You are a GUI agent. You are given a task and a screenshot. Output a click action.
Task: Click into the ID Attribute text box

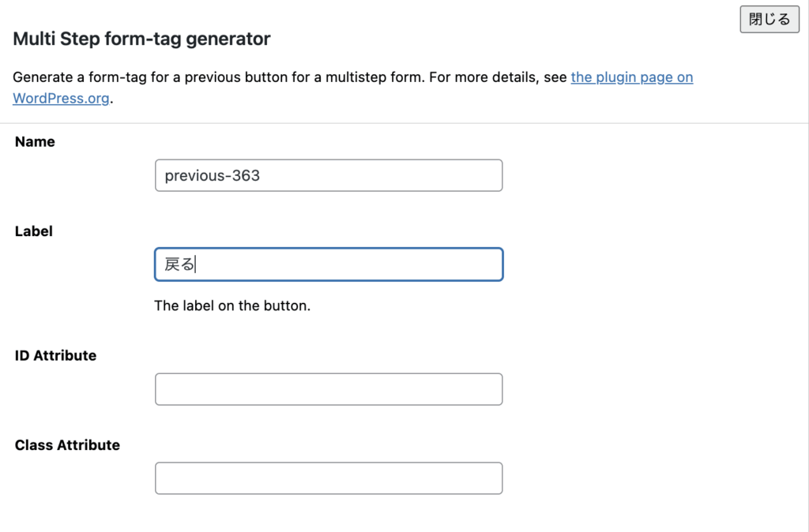pyautogui.click(x=328, y=389)
